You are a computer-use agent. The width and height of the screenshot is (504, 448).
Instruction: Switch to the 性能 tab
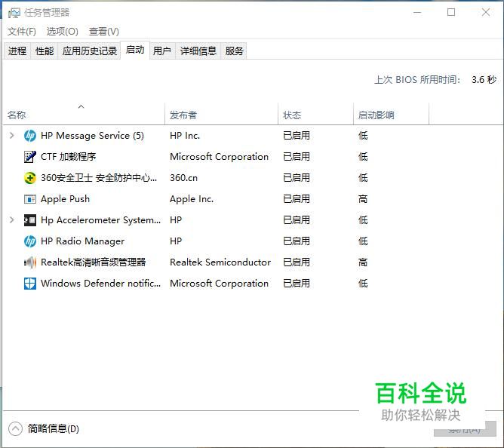[x=45, y=51]
